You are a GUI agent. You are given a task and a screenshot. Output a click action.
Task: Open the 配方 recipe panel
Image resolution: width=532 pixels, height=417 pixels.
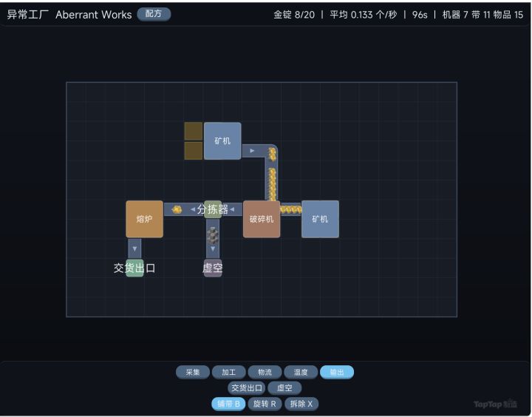154,14
